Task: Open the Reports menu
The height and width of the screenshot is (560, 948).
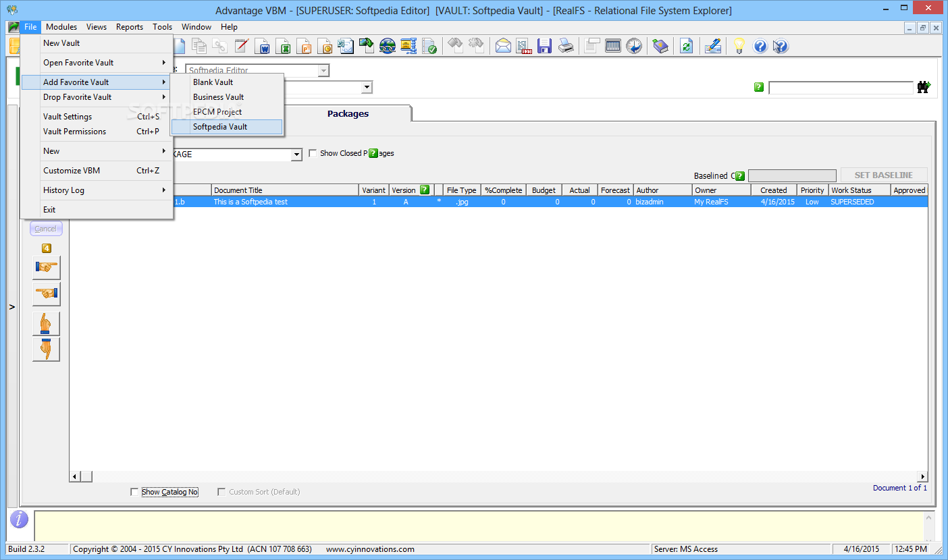Action: click(130, 27)
